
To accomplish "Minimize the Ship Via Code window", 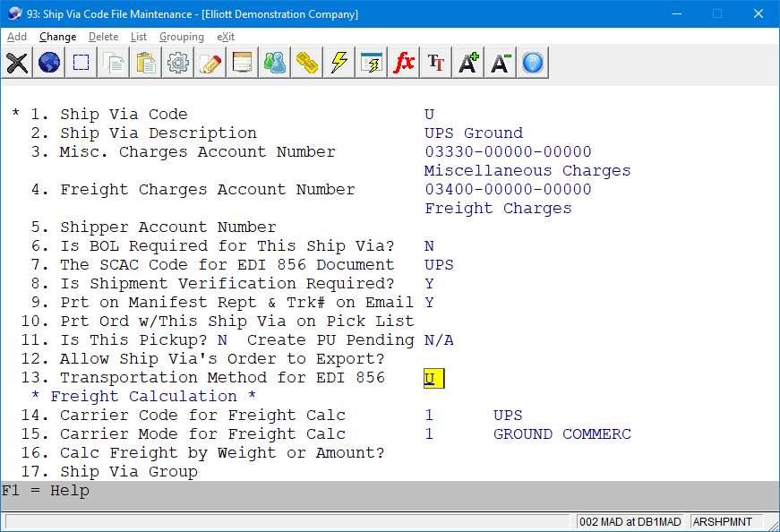I will coord(676,13).
